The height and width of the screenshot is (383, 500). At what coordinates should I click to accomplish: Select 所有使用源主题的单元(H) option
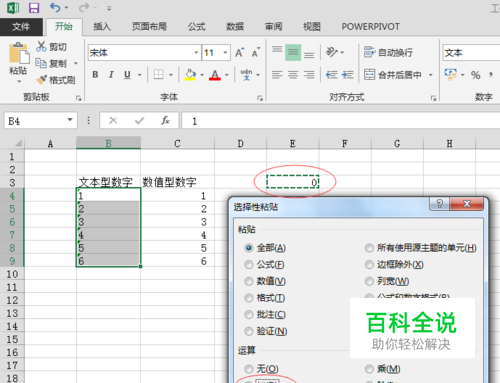tap(421, 248)
